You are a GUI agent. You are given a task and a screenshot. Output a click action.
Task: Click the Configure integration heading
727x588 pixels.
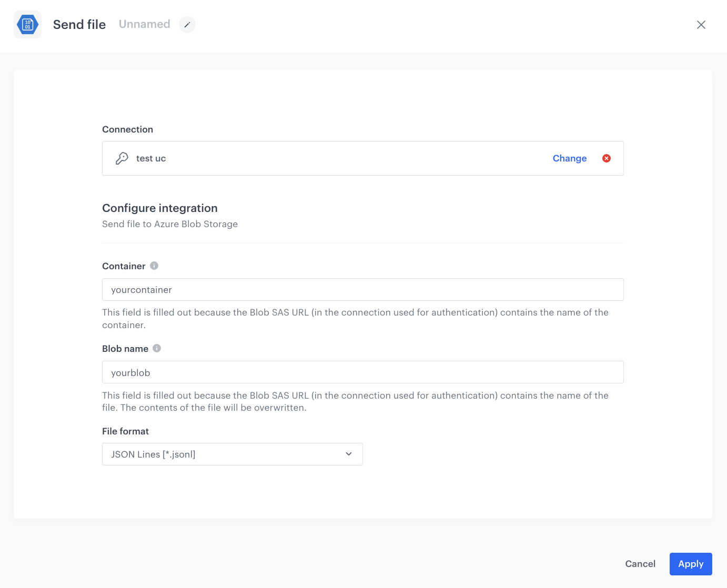pyautogui.click(x=159, y=208)
